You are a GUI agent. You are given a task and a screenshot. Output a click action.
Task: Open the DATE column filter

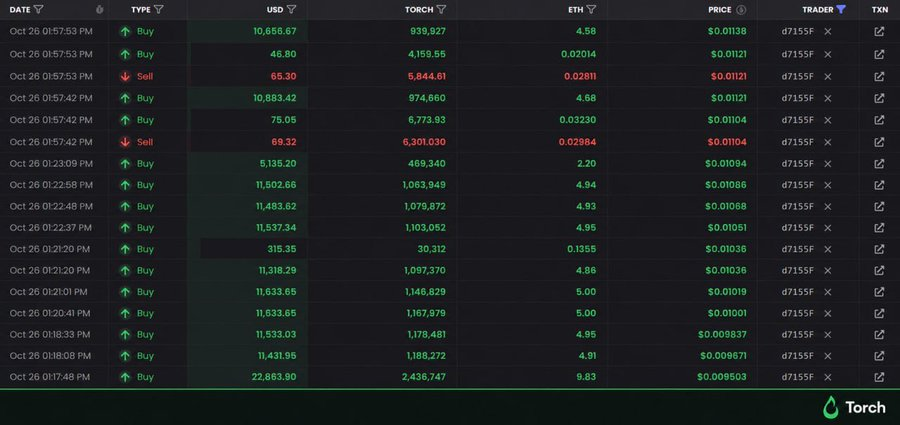(38, 10)
